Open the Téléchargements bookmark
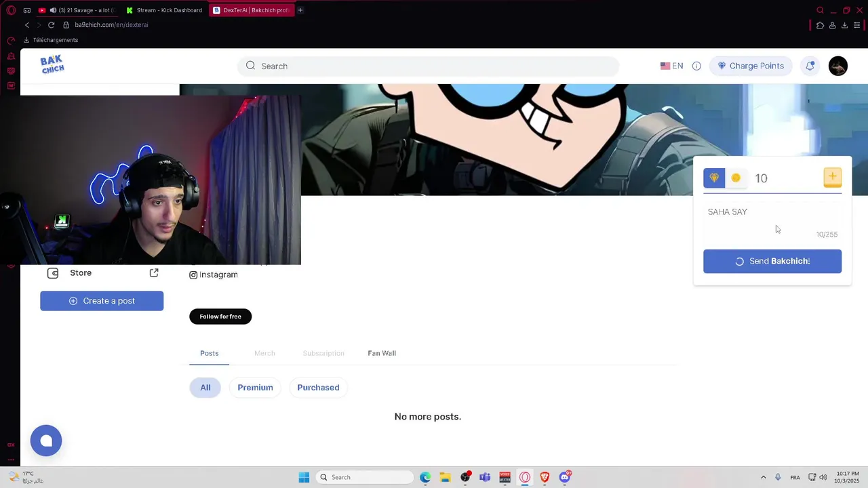Screen dimensions: 868x488 [x=51, y=40]
